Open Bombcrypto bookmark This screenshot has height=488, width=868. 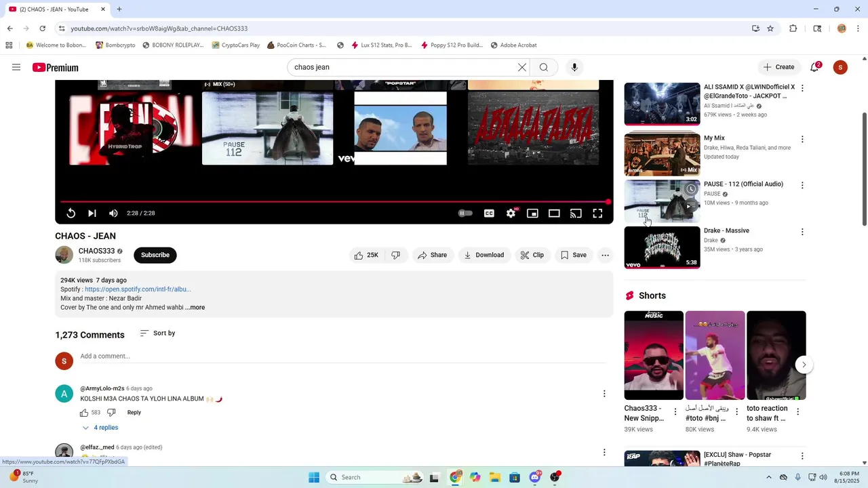[115, 45]
